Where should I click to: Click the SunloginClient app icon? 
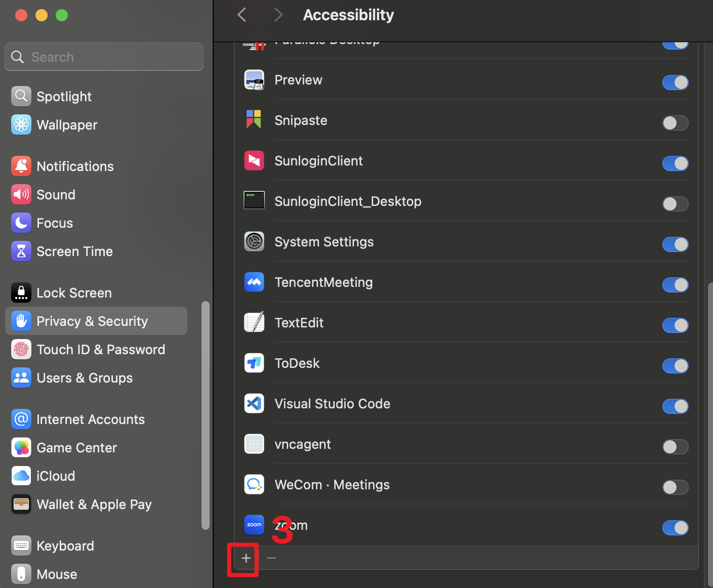click(254, 161)
